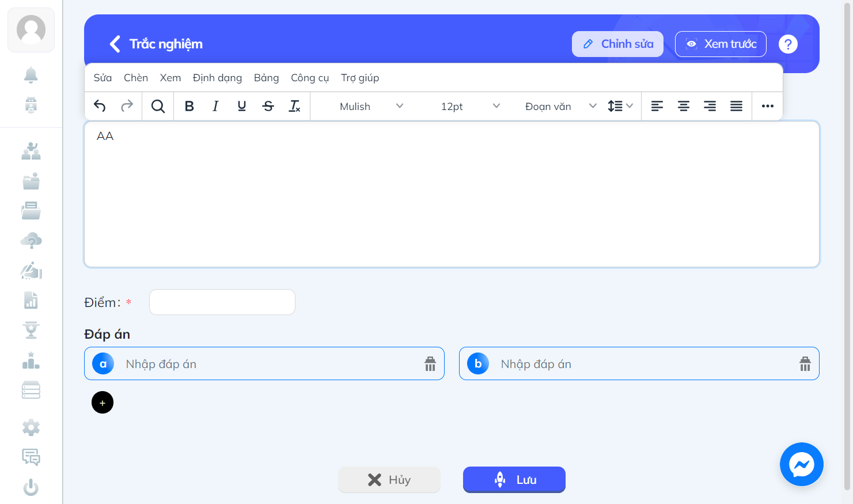Open the line height dropdown
Screen dimensions: 853x504
pos(620,106)
